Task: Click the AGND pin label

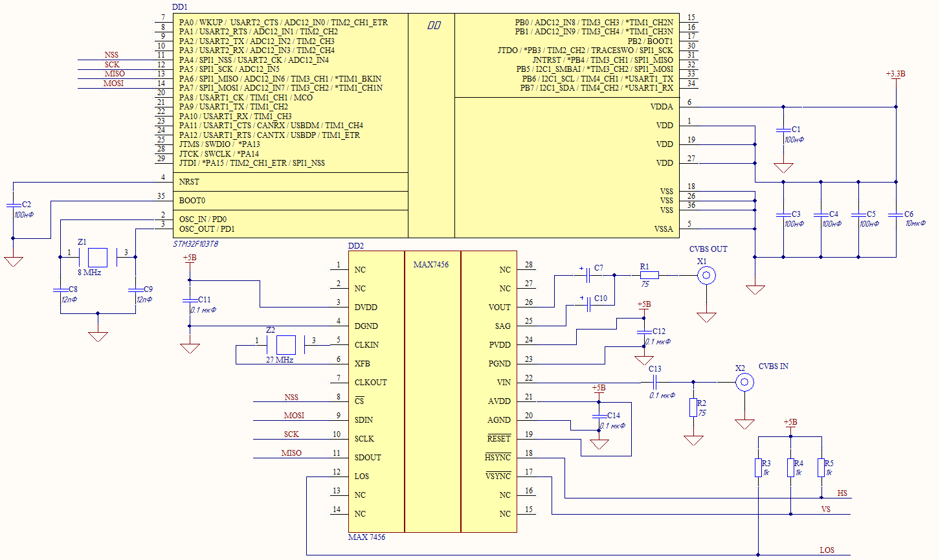Action: (x=499, y=420)
